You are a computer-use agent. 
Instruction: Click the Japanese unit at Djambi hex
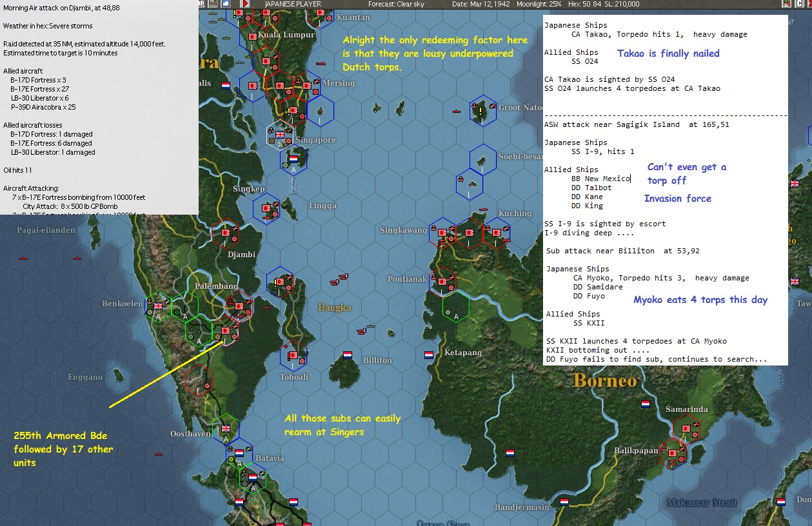tap(226, 233)
